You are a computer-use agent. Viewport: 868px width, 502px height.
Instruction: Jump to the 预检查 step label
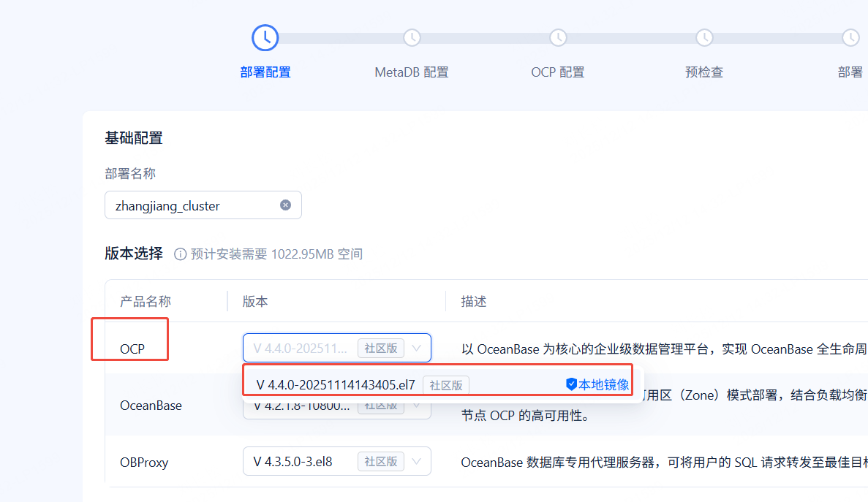point(704,72)
